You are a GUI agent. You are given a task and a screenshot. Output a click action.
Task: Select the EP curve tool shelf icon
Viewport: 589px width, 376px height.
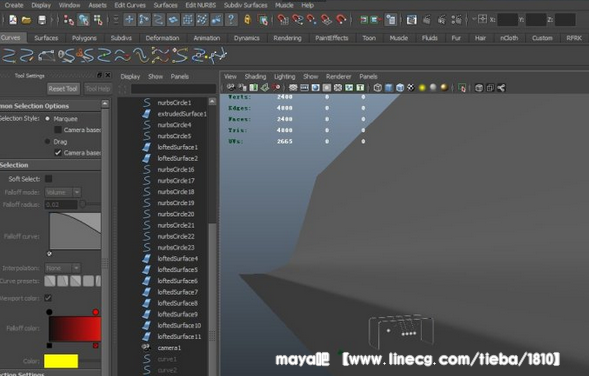[x=26, y=56]
